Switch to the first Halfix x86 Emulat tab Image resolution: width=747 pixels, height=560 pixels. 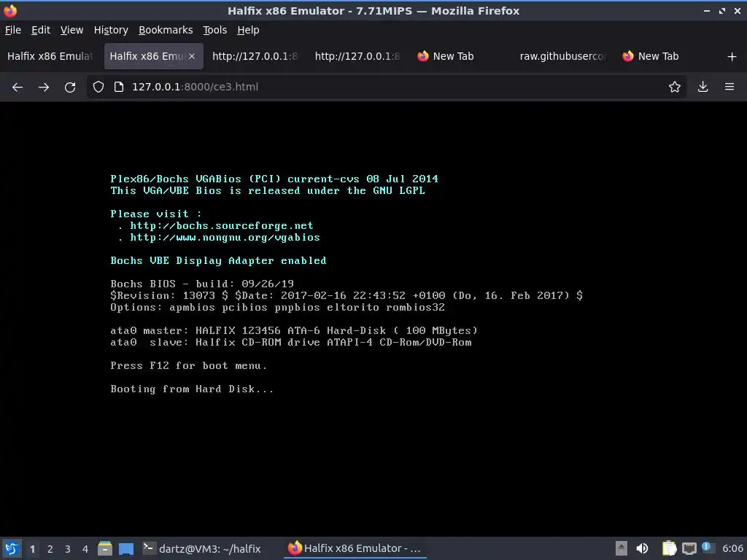[x=50, y=56]
